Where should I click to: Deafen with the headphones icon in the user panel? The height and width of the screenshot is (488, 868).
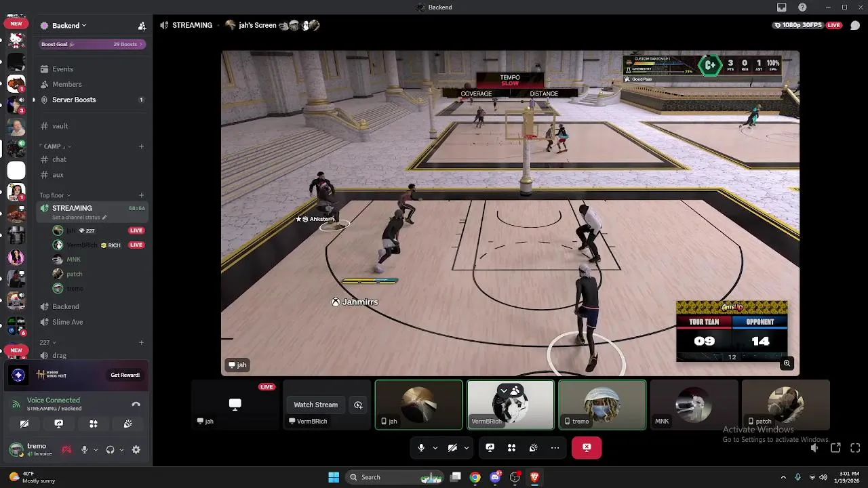point(110,449)
